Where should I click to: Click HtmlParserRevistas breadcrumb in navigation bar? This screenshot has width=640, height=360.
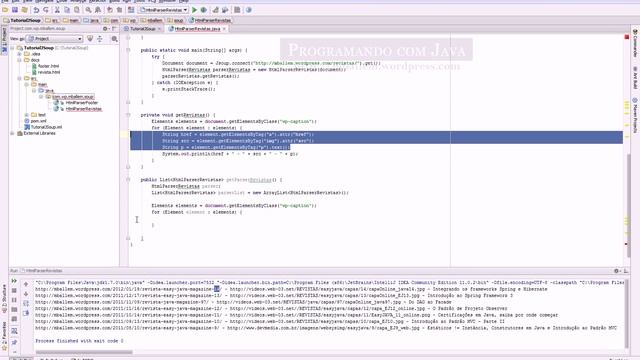click(210, 20)
